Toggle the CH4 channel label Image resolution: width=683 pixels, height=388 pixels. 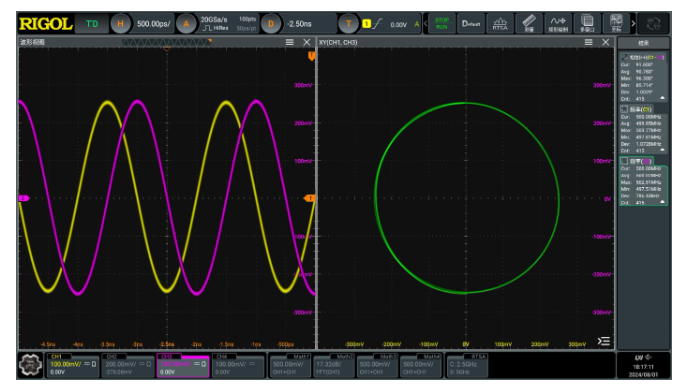coord(222,357)
